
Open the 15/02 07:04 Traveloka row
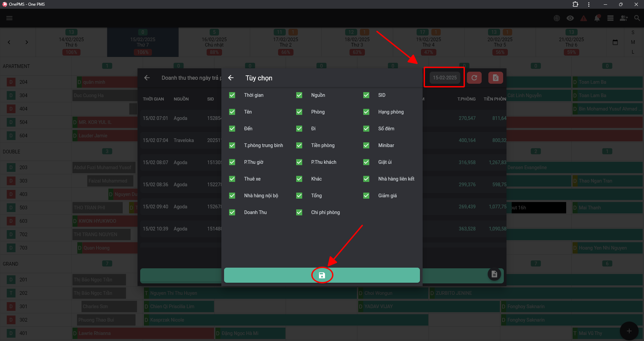pyautogui.click(x=181, y=140)
